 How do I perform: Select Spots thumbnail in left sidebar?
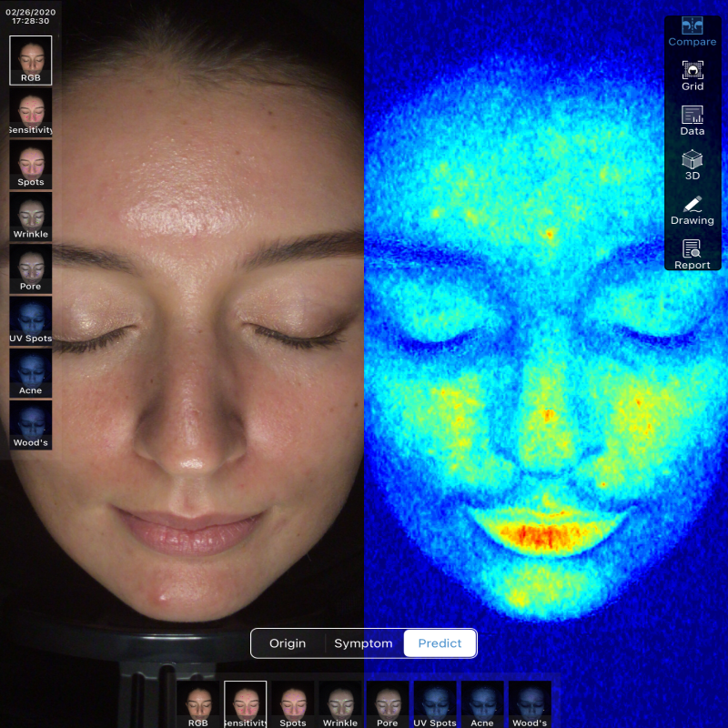(x=30, y=164)
